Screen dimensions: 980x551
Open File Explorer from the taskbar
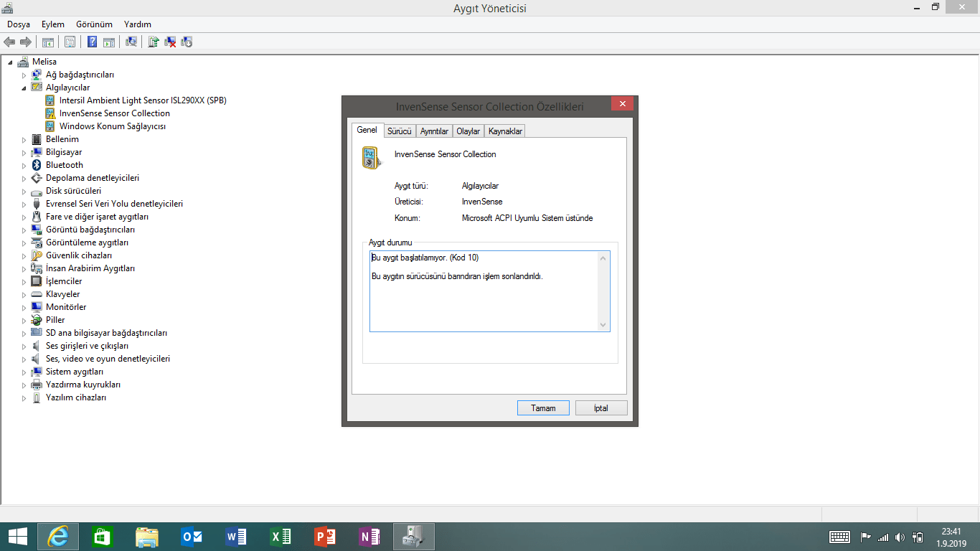pos(147,537)
